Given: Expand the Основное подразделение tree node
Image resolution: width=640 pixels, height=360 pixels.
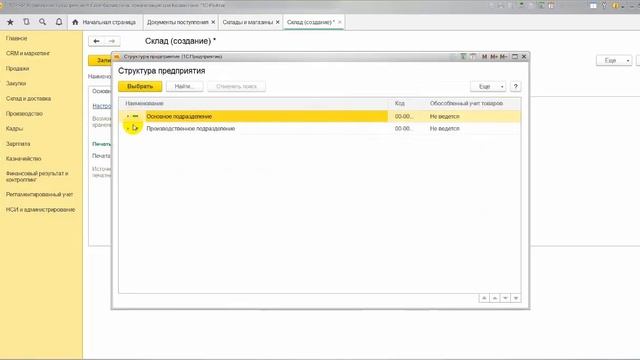Looking at the screenshot, I should [128, 116].
